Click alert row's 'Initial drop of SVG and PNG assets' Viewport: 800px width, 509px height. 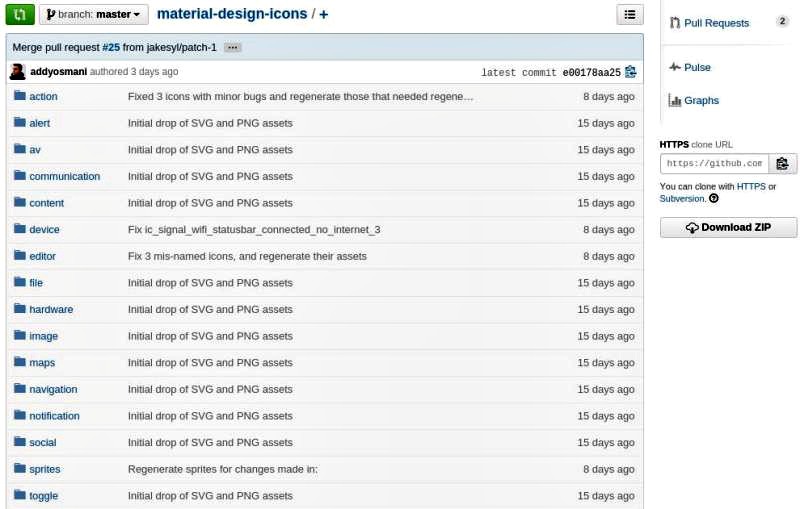(x=210, y=123)
